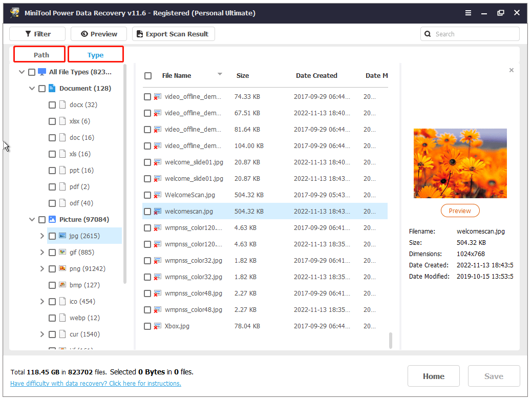The height and width of the screenshot is (399, 532).
Task: Collapse the Document tree node
Action: [x=32, y=88]
